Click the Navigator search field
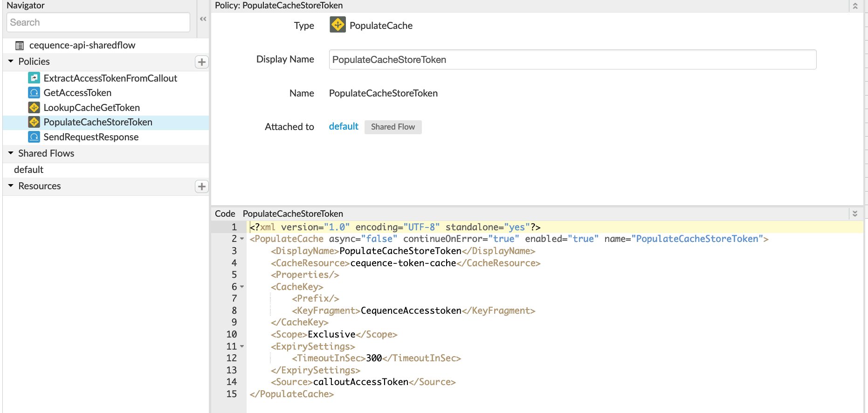Screen dimensions: 868x413 98,22
